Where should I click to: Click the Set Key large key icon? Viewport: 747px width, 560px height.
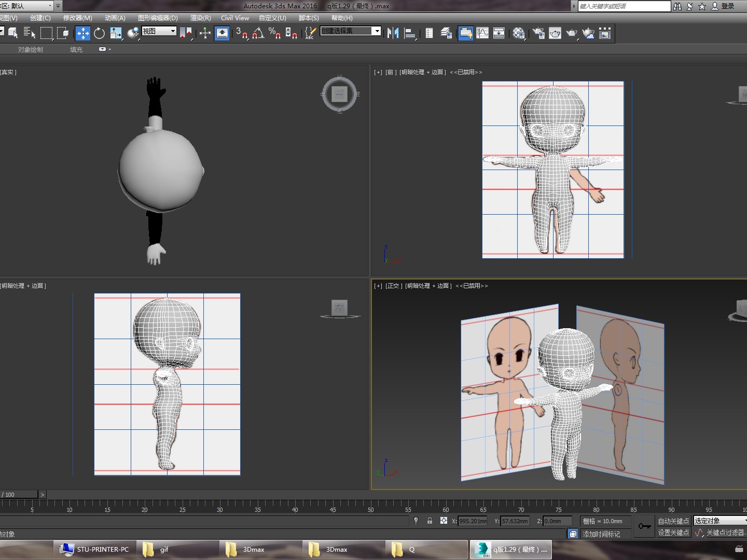pos(644,526)
